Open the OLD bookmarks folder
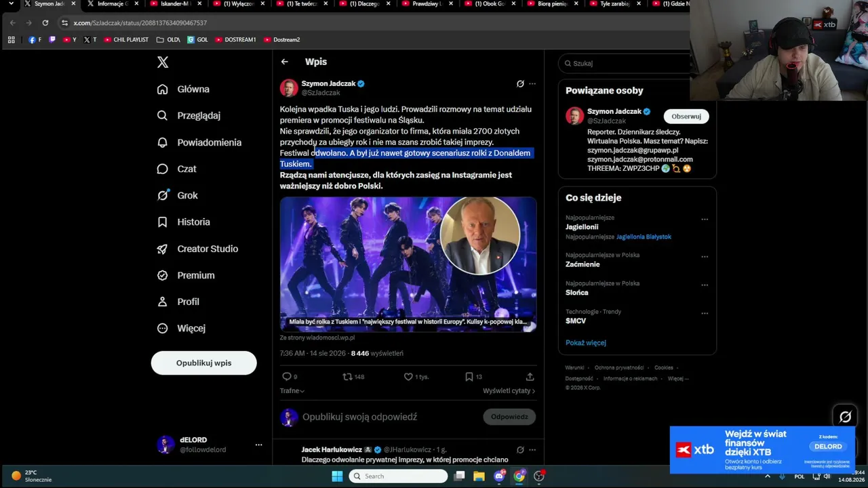The image size is (868, 488). [168, 40]
